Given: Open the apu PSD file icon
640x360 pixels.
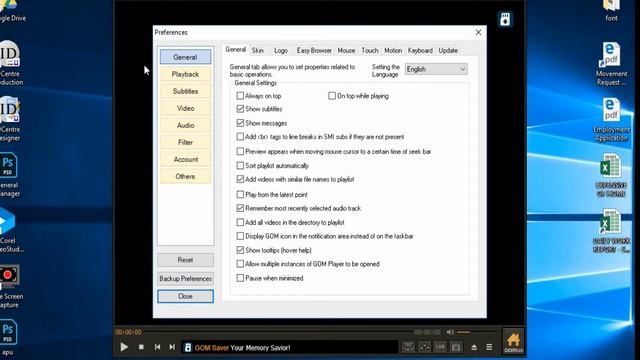Looking at the screenshot, I should [8, 337].
